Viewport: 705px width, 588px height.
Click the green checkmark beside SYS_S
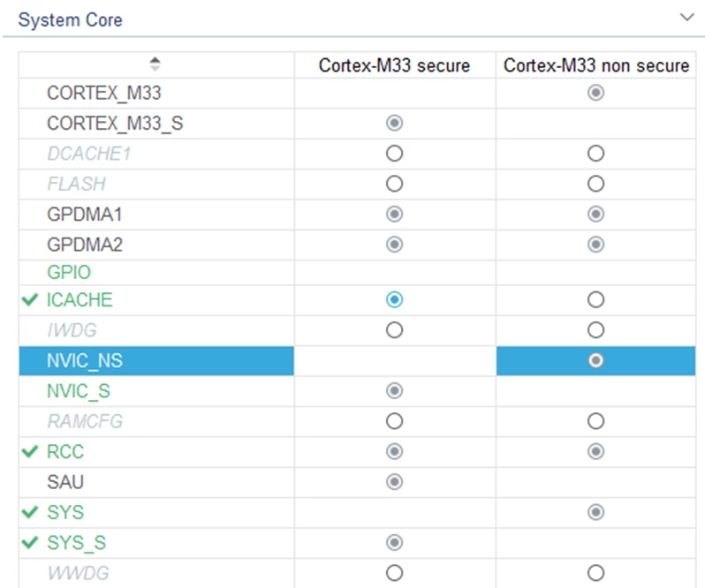(30, 542)
